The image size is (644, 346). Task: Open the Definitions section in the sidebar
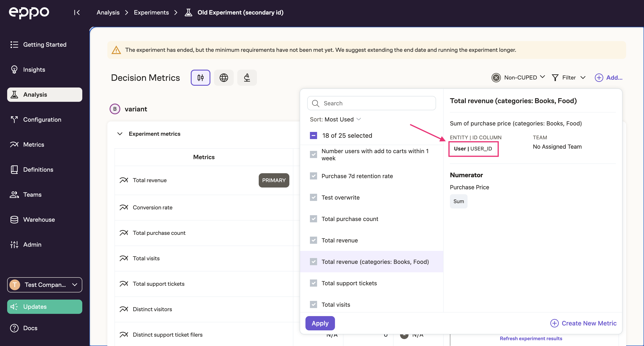38,169
